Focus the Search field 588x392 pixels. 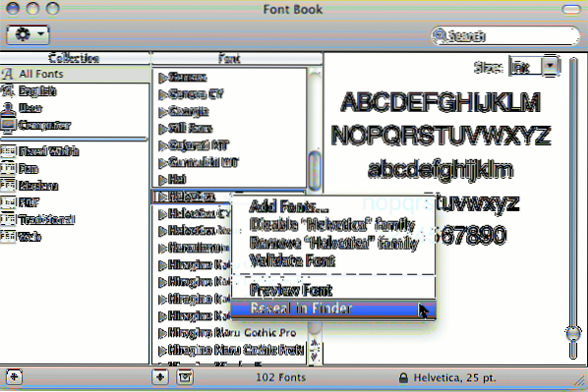point(504,35)
